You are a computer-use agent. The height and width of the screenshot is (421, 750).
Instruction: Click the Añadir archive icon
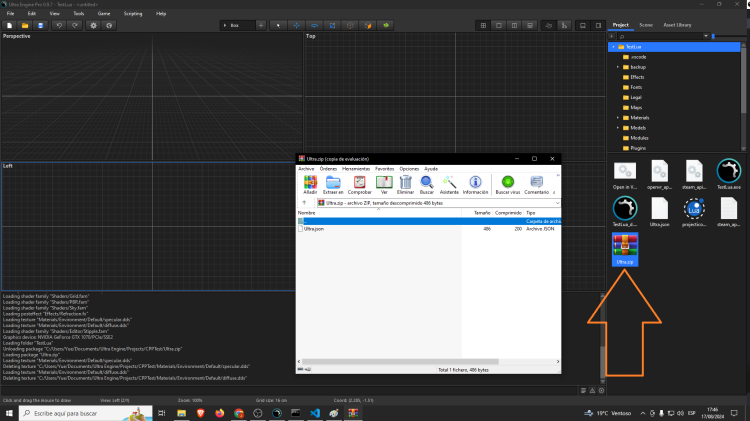tap(310, 184)
